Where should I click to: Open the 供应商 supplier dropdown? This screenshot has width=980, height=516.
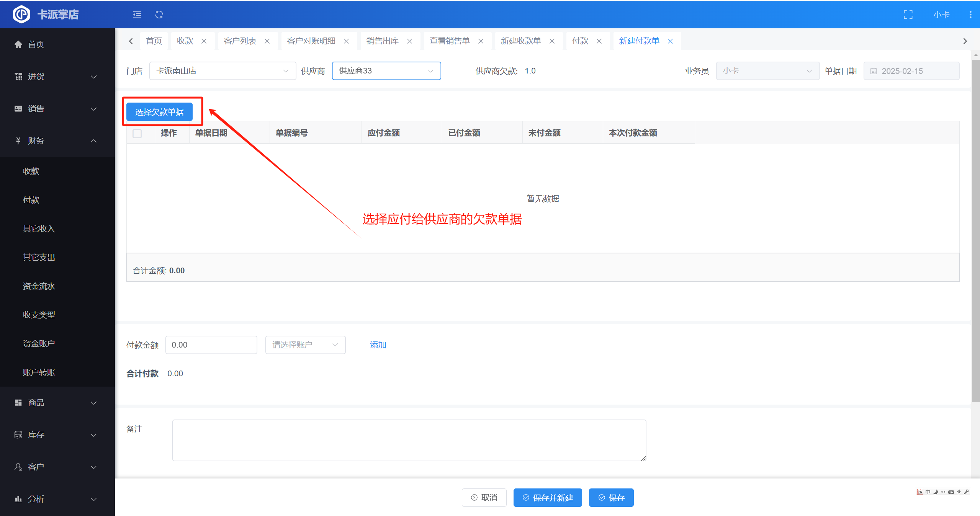386,71
